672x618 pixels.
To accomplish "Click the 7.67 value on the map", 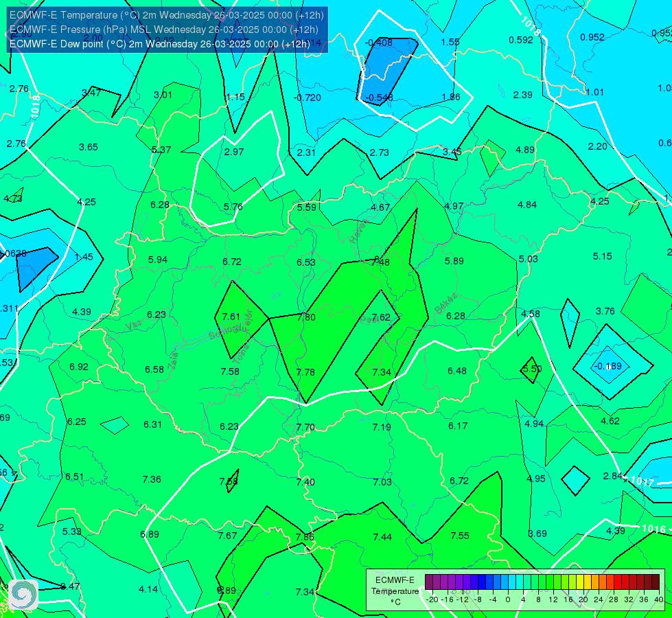I will 228,536.
